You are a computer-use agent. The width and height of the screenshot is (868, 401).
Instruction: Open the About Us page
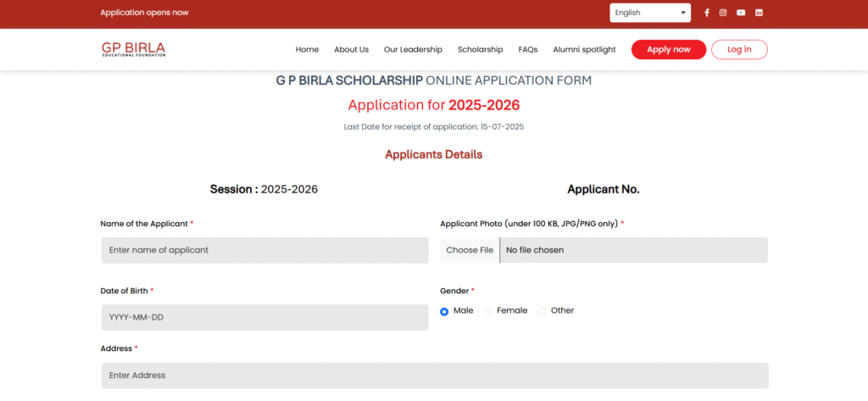(351, 49)
